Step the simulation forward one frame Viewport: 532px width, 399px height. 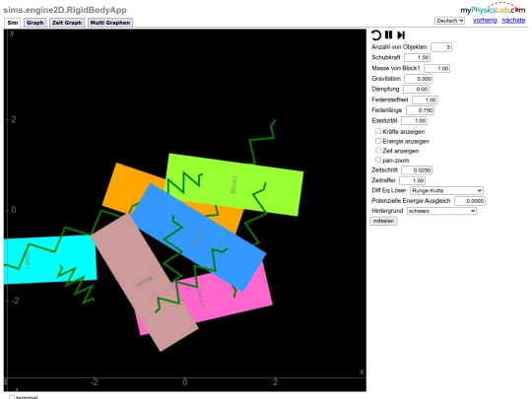click(x=401, y=34)
